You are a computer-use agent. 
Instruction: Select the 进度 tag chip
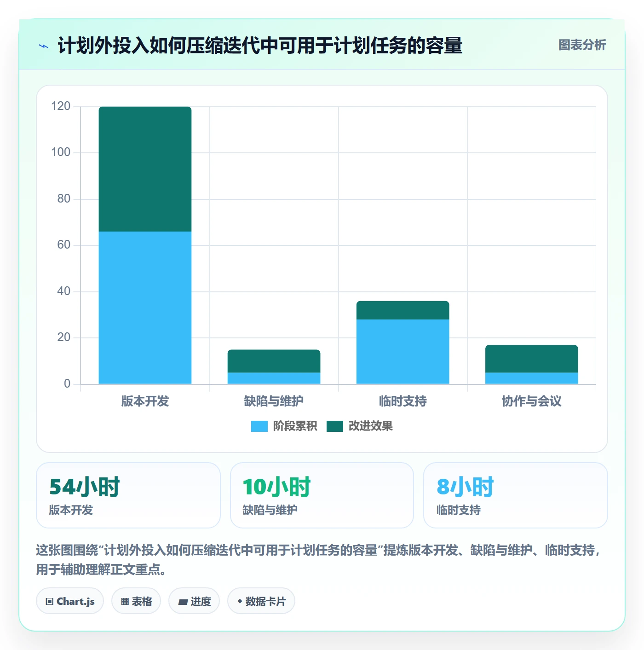pyautogui.click(x=194, y=601)
